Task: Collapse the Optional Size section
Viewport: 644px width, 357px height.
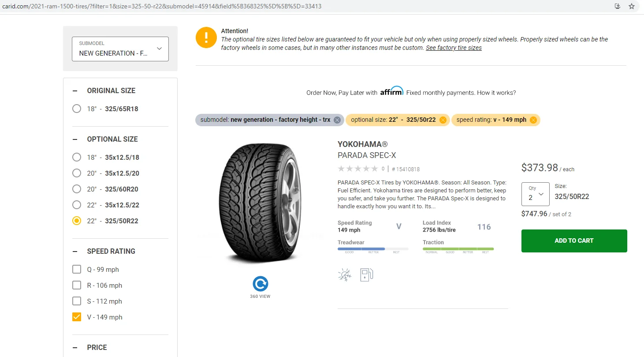Action: tap(75, 139)
